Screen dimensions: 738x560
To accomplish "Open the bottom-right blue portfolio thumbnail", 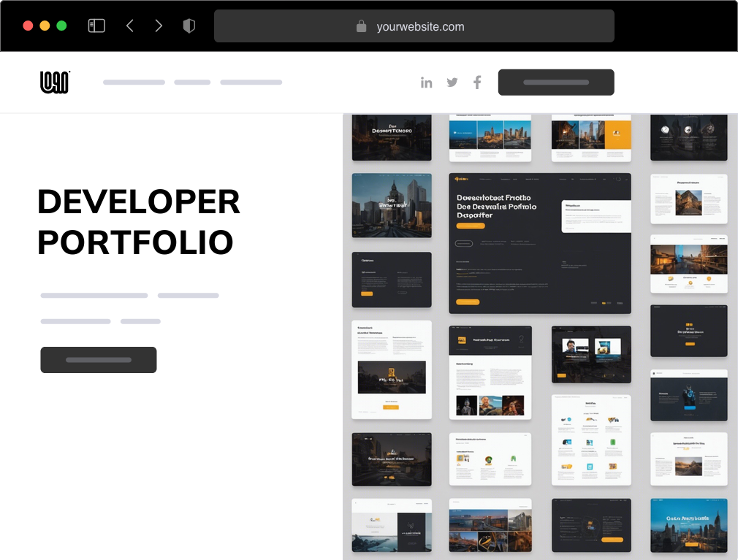I will coord(688,525).
